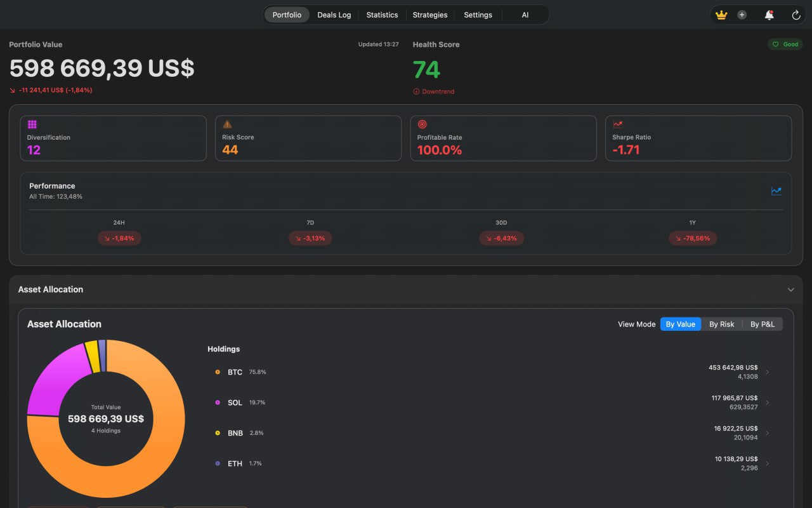Open the Deals Log tab

(x=334, y=15)
